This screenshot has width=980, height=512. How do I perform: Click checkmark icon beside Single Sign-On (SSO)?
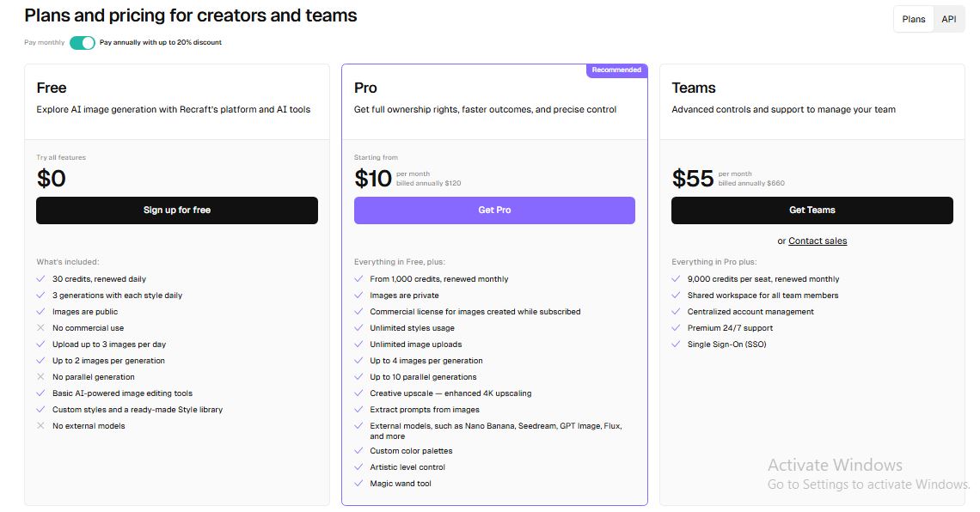676,344
